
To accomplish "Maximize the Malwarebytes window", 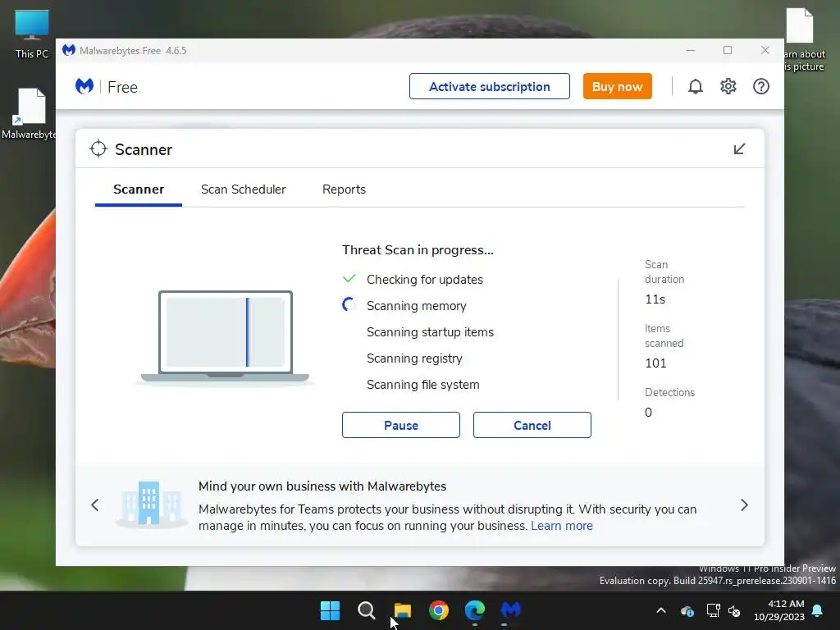I will (x=728, y=50).
